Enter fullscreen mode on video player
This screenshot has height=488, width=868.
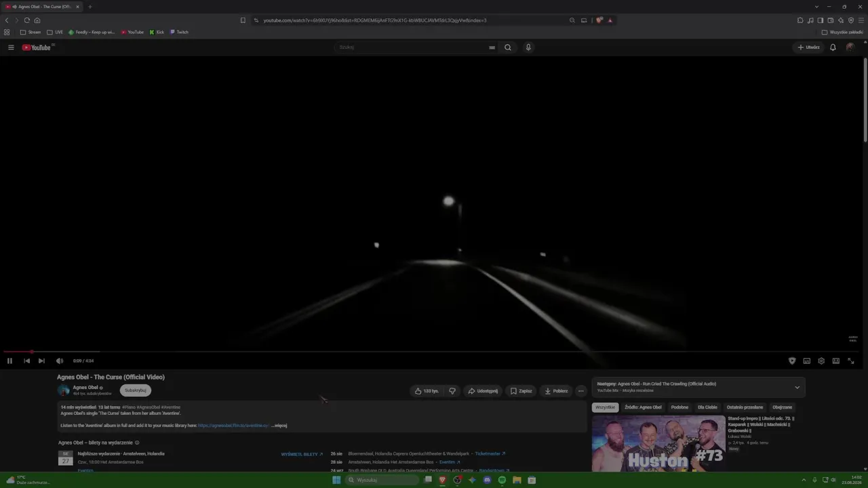[x=851, y=361]
